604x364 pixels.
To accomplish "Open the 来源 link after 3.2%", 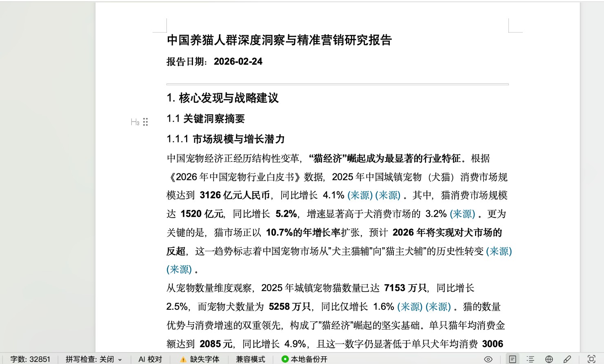I will [462, 214].
